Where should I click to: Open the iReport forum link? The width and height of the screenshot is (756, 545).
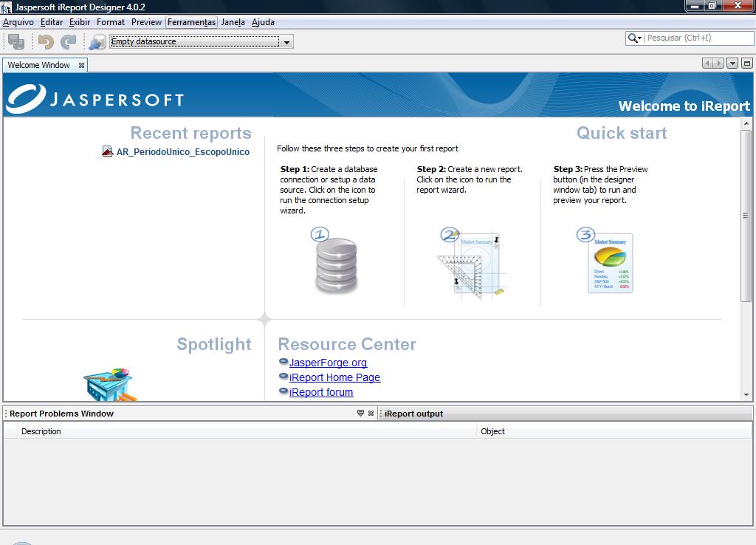click(x=321, y=393)
